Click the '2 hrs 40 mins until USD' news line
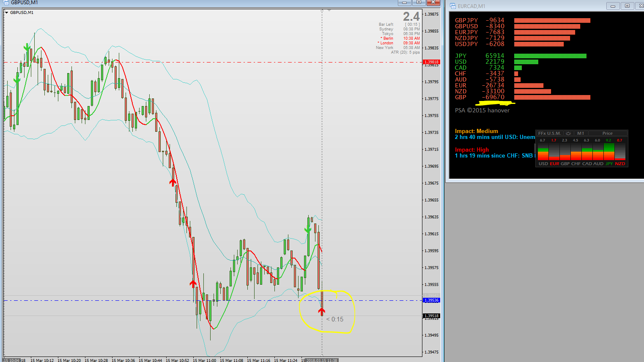 click(x=495, y=137)
